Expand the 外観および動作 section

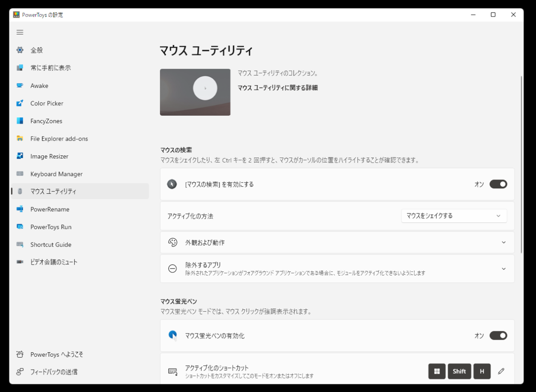[503, 242]
